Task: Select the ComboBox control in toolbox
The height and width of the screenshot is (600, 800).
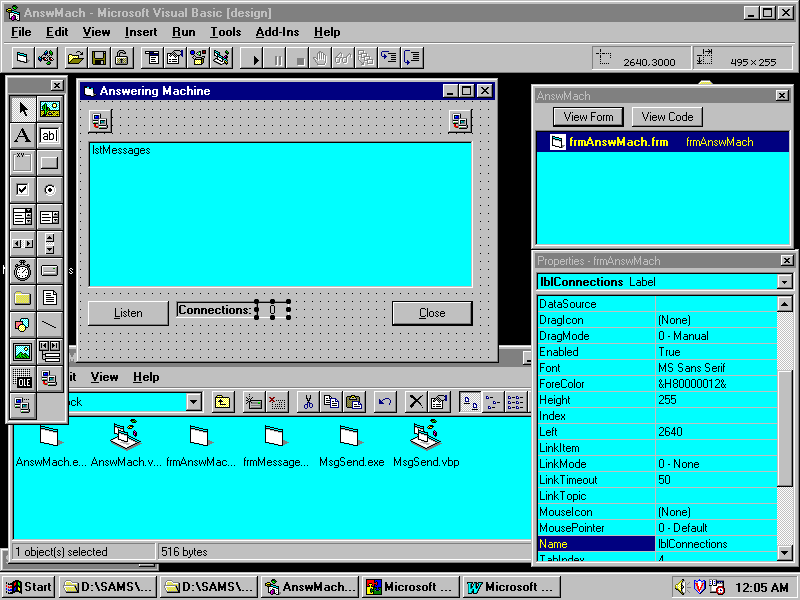Action: click(22, 217)
